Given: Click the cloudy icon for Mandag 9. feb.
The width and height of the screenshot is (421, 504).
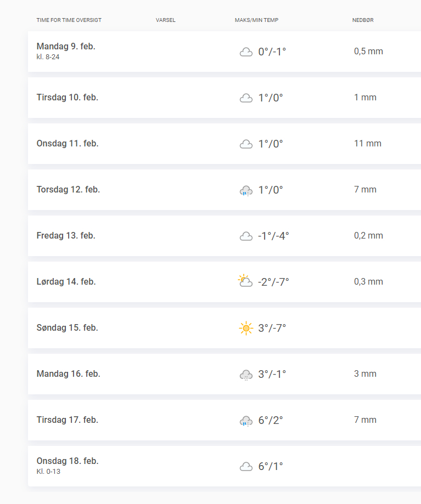Looking at the screenshot, I should coord(246,52).
